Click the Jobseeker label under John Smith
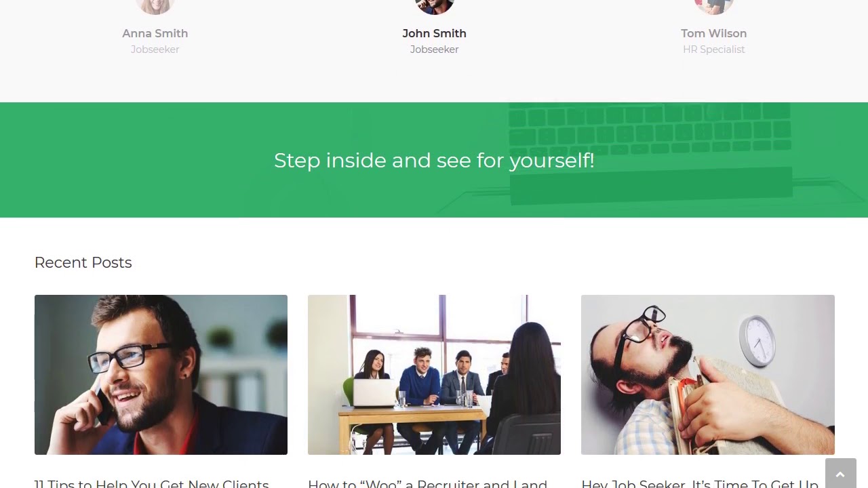This screenshot has height=488, width=868. (x=435, y=49)
